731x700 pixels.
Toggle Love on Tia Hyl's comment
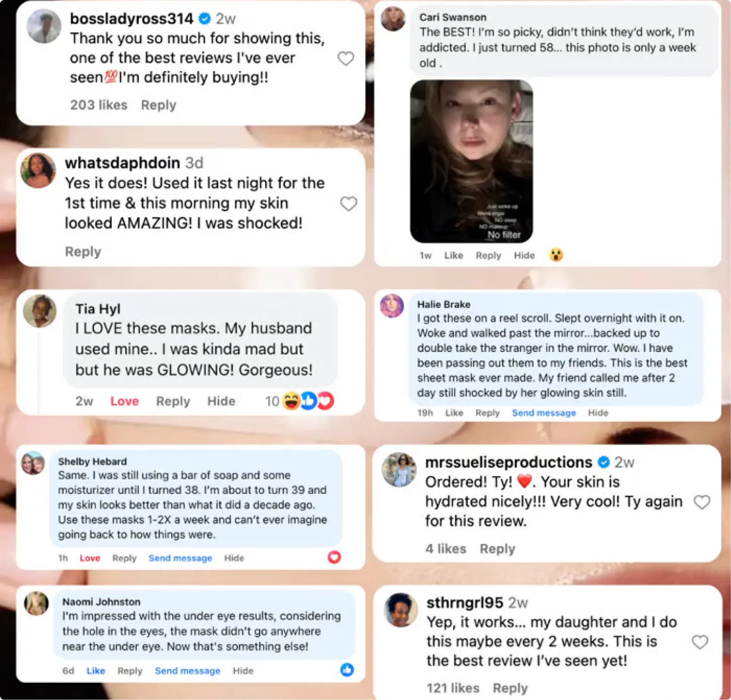point(124,401)
